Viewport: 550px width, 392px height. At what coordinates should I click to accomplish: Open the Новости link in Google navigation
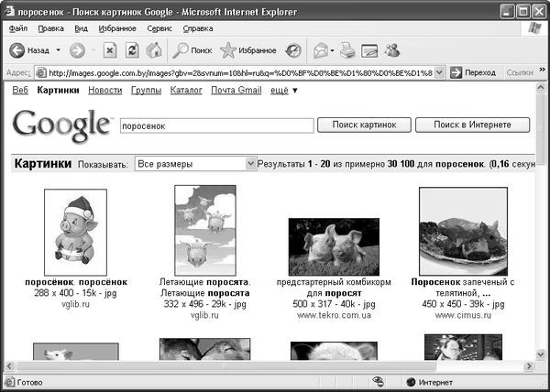[x=104, y=90]
